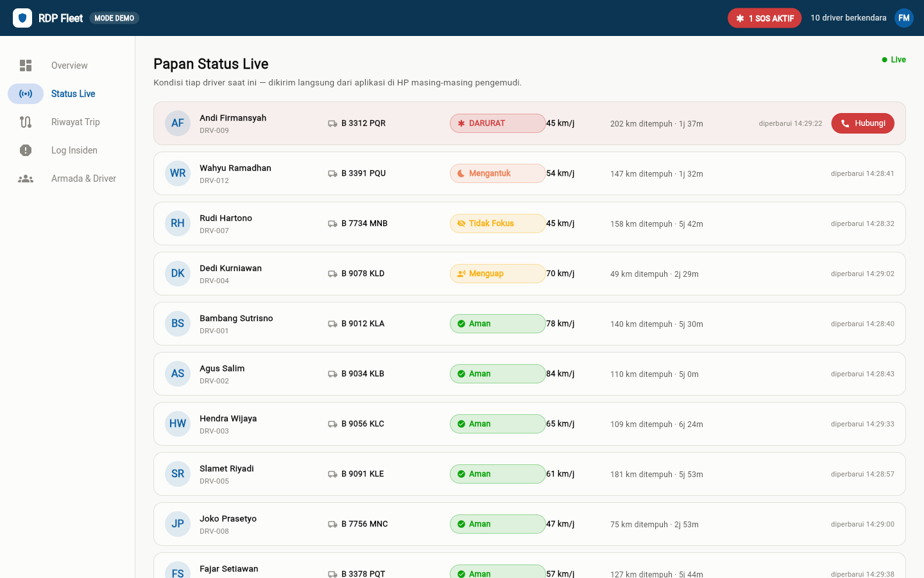924x578 pixels.
Task: Click the '10 driver berkendara' text
Action: click(848, 18)
